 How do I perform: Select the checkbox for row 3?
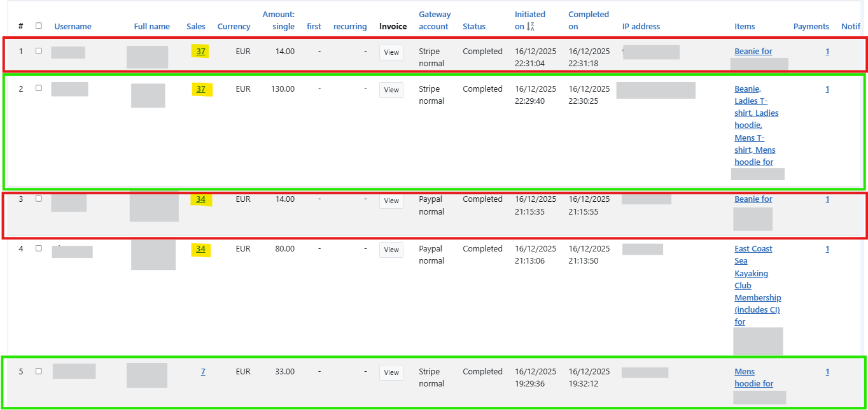coord(39,199)
